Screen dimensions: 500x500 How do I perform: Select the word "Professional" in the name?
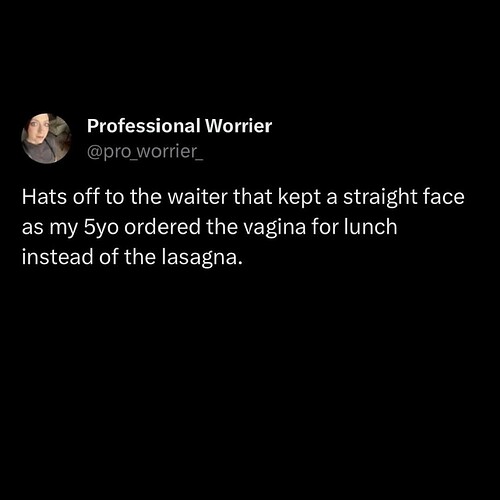pyautogui.click(x=143, y=126)
